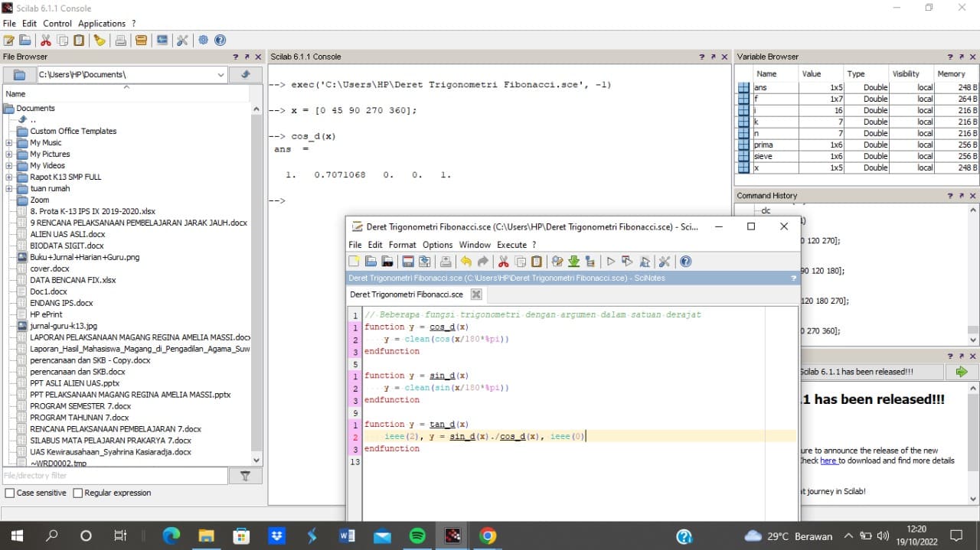Open SciNotes Options menu

tap(438, 245)
